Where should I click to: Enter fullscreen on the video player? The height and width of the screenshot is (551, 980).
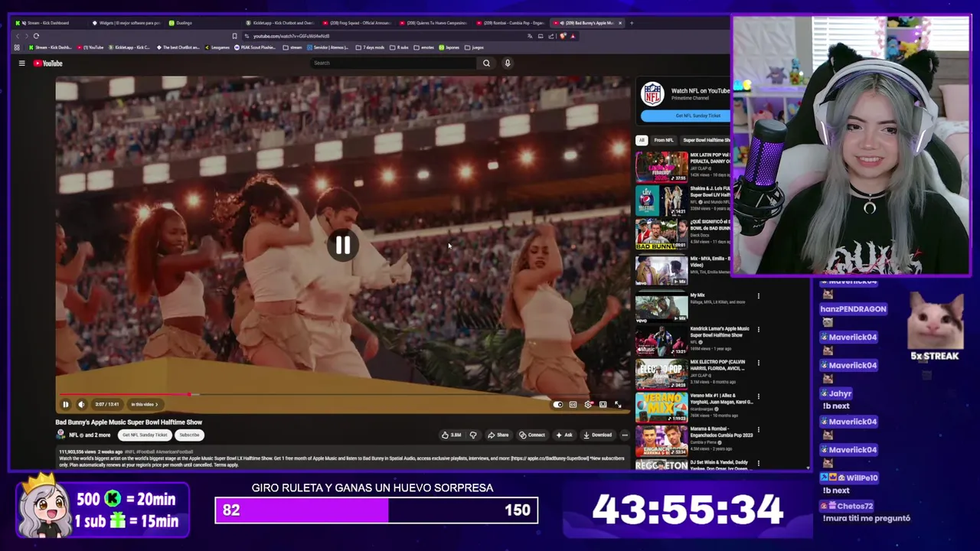618,404
